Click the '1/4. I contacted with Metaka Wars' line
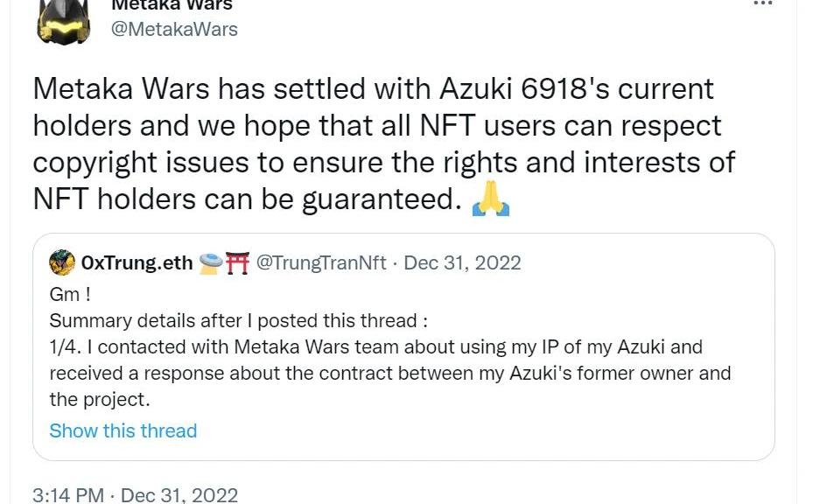The height and width of the screenshot is (504, 813). click(x=376, y=346)
